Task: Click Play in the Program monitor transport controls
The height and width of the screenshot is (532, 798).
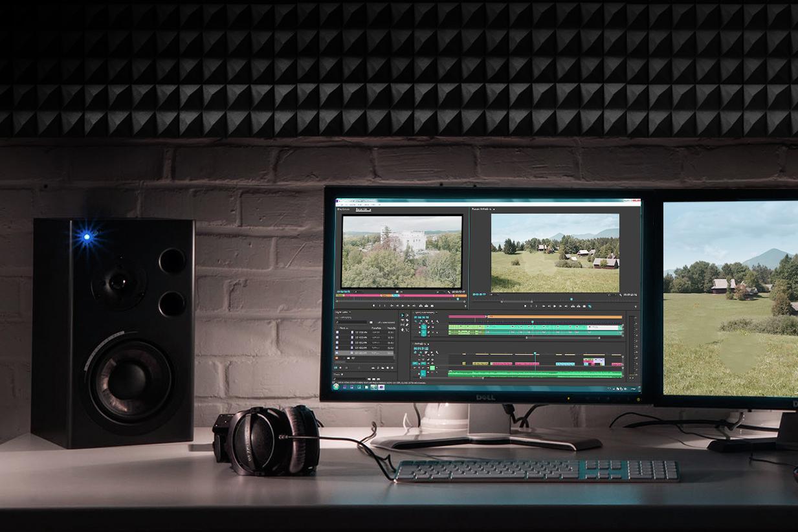Action: (x=554, y=306)
